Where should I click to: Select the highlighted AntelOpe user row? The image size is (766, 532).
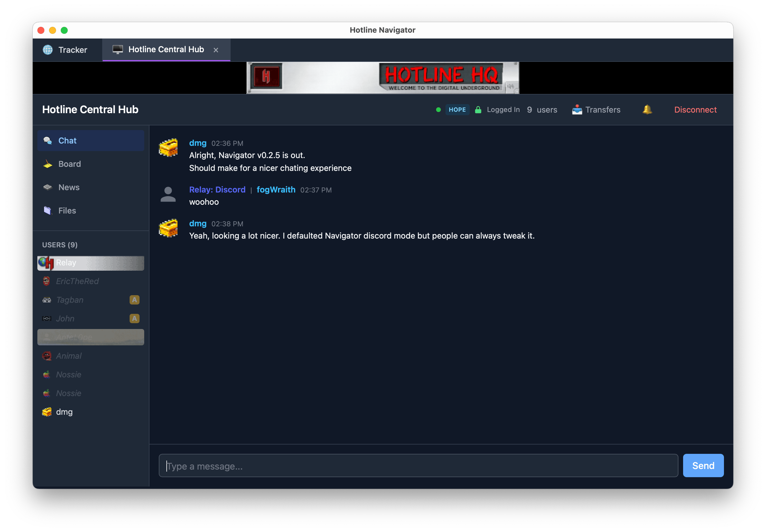91,337
